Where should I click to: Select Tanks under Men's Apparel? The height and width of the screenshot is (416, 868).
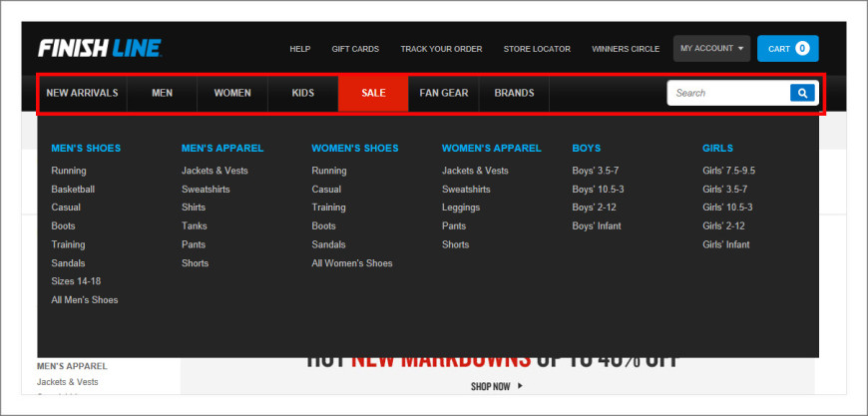[x=195, y=225]
